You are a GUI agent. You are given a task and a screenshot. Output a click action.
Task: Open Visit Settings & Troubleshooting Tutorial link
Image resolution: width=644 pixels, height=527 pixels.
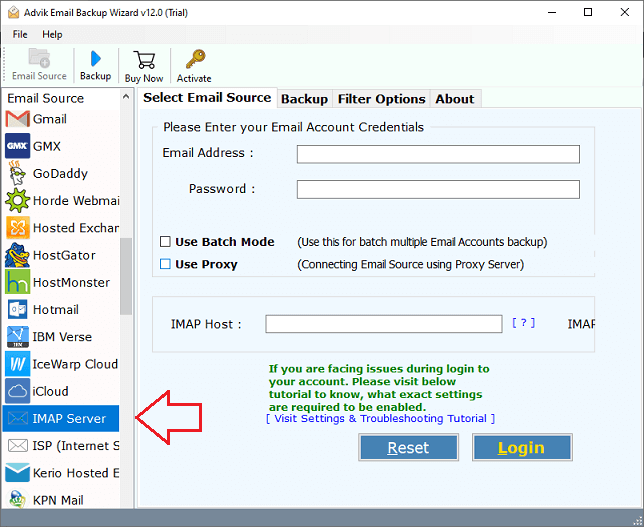click(x=380, y=419)
